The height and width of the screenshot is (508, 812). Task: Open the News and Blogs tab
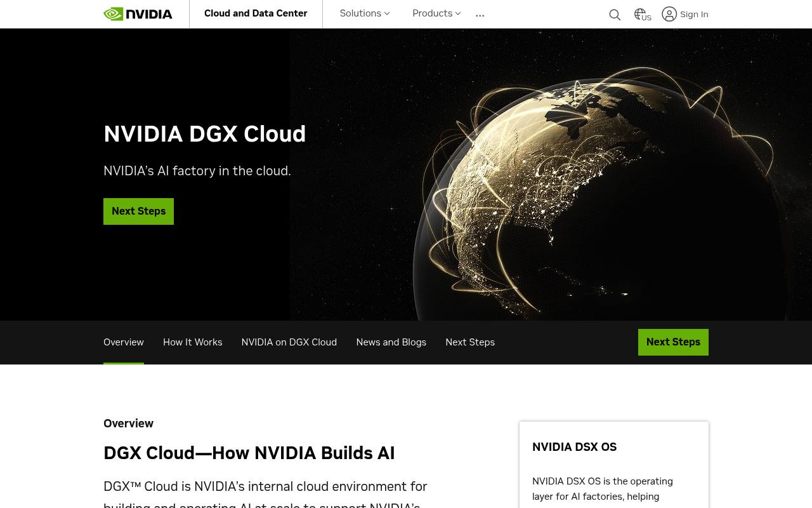pyautogui.click(x=391, y=342)
